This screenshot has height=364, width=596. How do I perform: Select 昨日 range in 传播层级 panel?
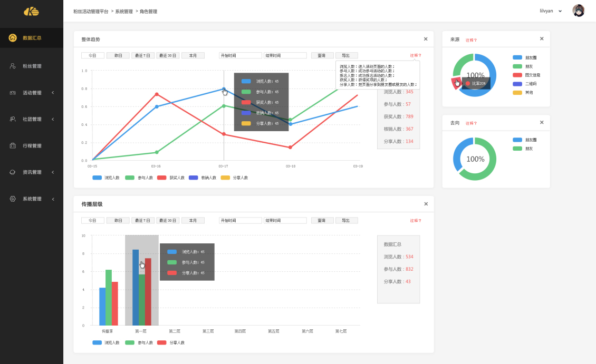pyautogui.click(x=118, y=221)
